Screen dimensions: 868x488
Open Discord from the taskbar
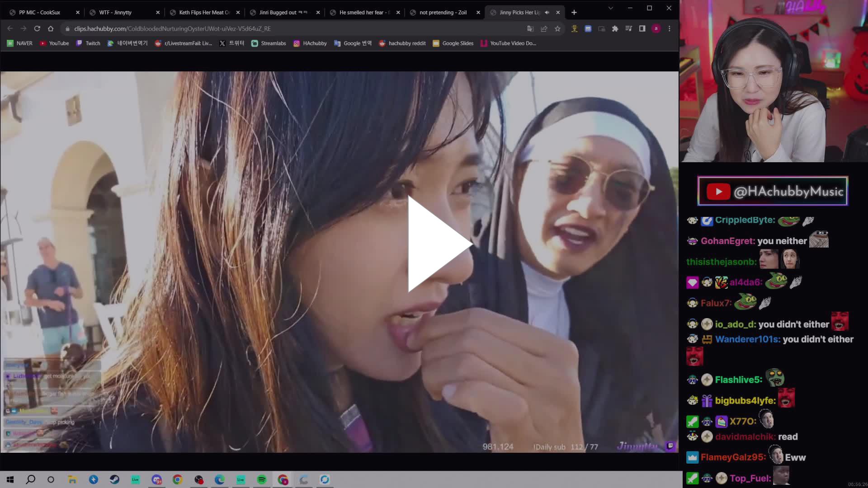point(157,479)
